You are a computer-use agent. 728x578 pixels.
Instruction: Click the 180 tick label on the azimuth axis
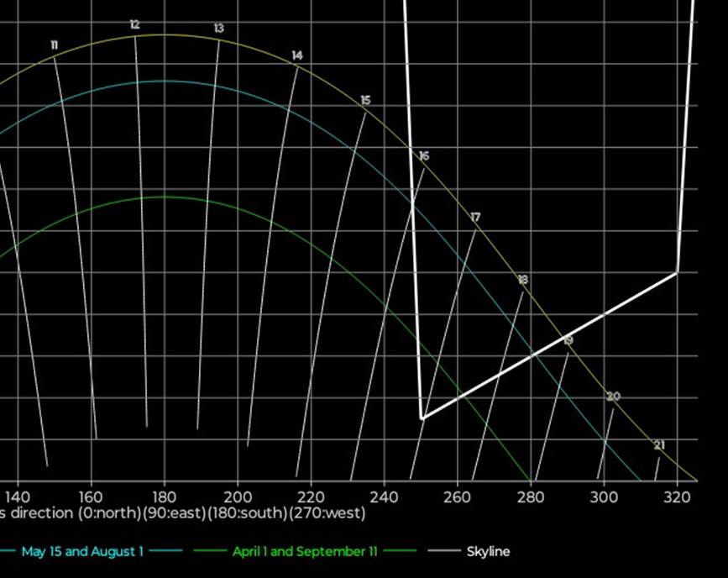(x=164, y=497)
